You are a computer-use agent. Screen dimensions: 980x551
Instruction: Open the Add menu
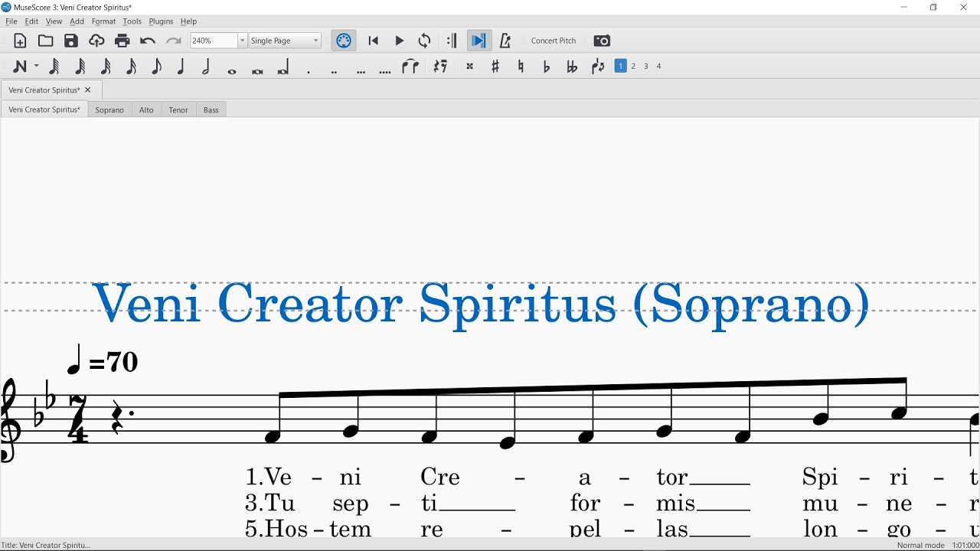[77, 21]
